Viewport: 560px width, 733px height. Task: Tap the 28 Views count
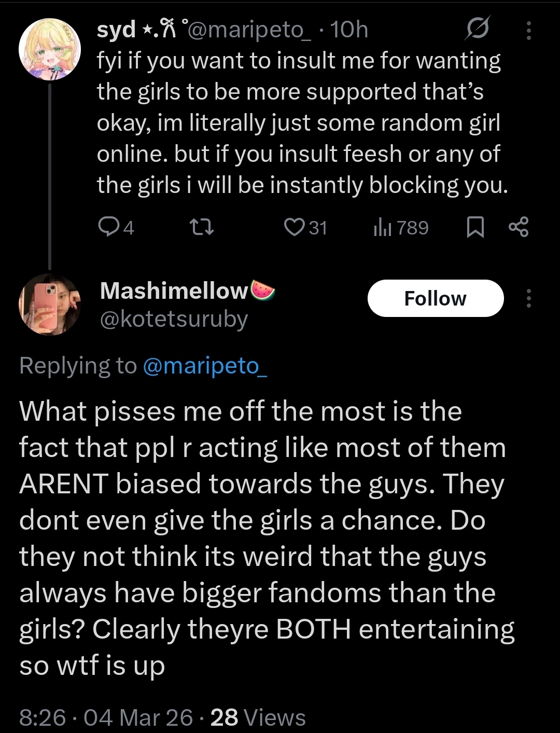tap(258, 717)
